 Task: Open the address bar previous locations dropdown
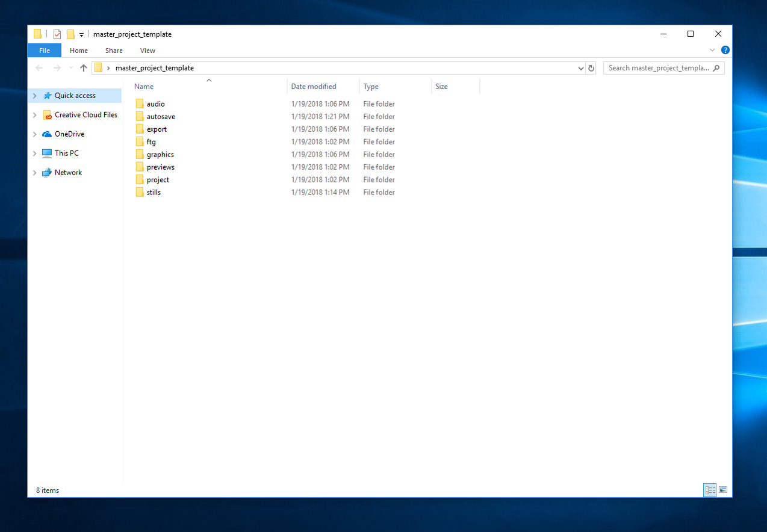coord(581,68)
